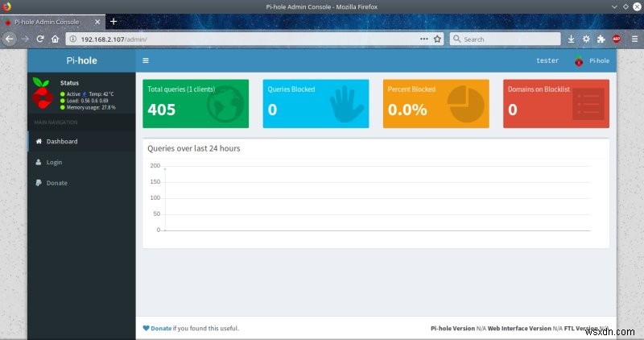The width and height of the screenshot is (644, 340).
Task: Click the Firefox logo in title bar
Action: [6, 6]
